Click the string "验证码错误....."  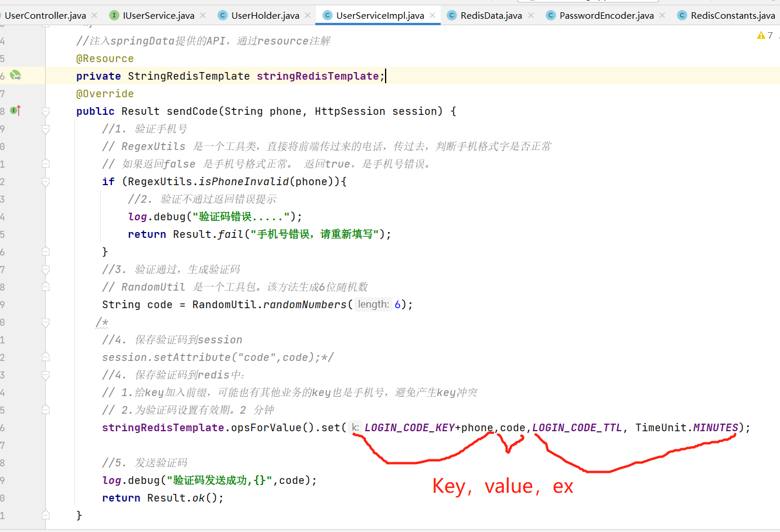tap(241, 217)
